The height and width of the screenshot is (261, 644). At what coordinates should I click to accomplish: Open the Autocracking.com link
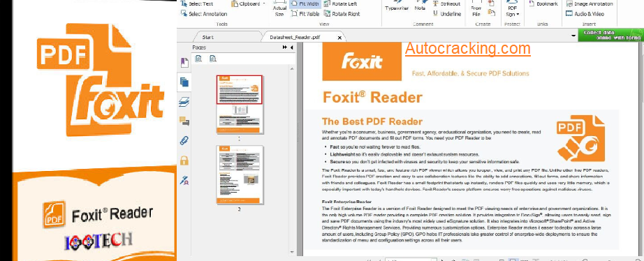pos(468,48)
